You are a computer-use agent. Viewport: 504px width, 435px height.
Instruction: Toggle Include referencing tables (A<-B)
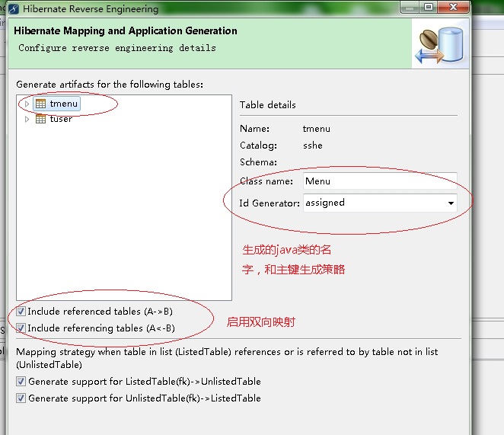click(x=21, y=328)
